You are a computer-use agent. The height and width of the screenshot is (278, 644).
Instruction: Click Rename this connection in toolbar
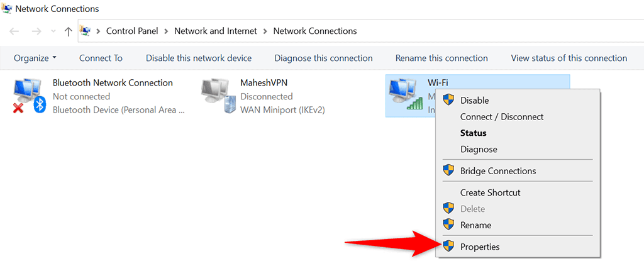click(x=441, y=58)
